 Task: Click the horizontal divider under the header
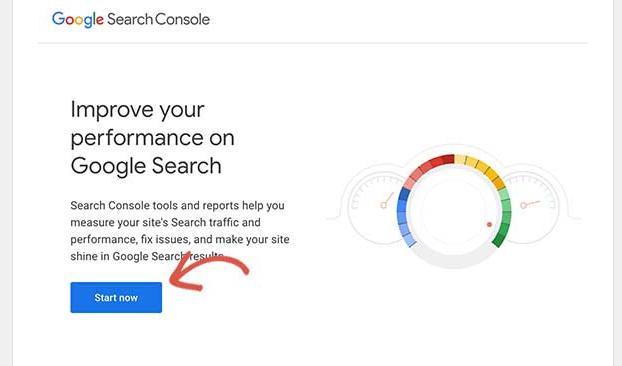(313, 43)
